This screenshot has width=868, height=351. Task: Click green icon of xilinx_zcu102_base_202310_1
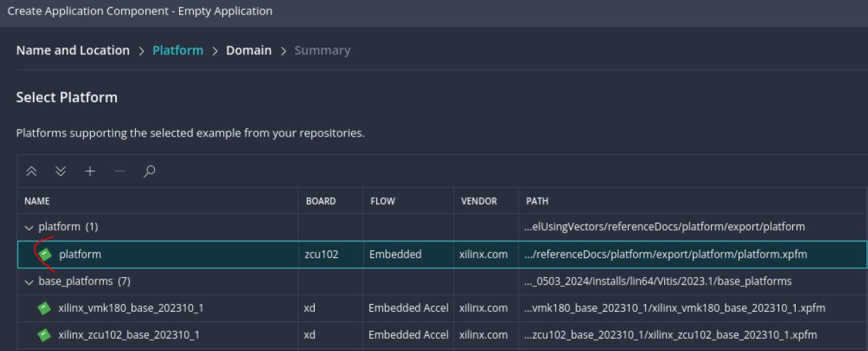pos(44,335)
